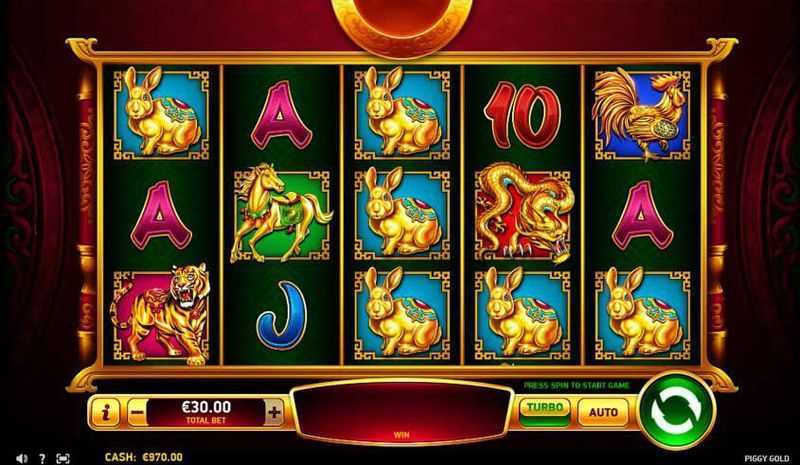Mute sound with speaker icon
The image size is (800, 465).
point(21,458)
